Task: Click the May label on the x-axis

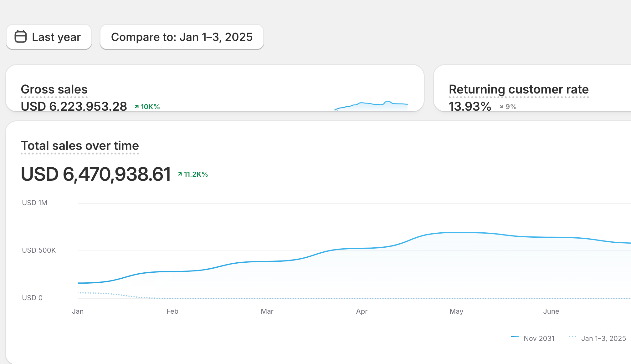Action: 456,311
